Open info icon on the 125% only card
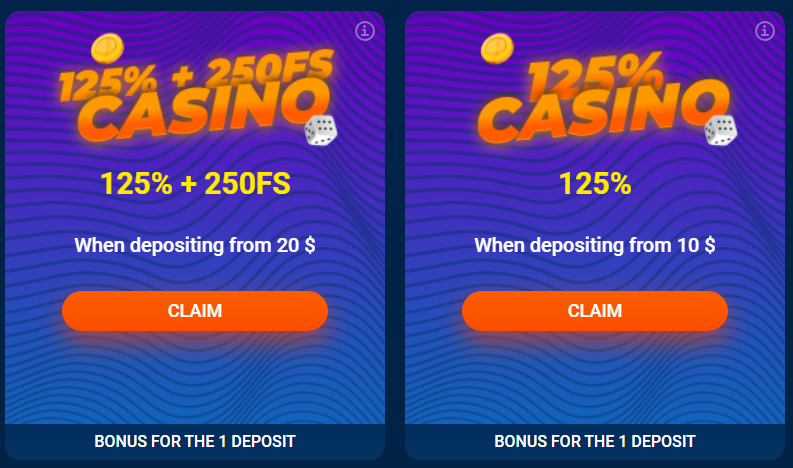Screen dimensions: 793x468 click(x=765, y=31)
